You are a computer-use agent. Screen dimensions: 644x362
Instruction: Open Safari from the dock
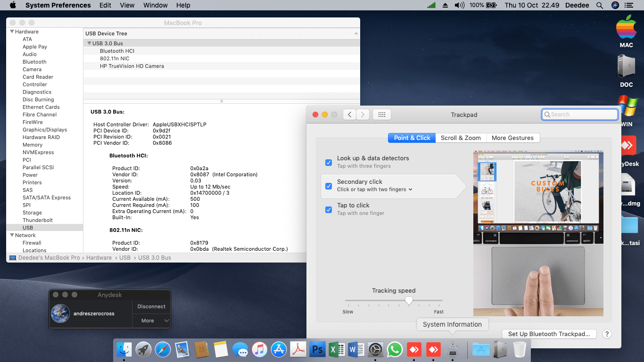point(163,350)
